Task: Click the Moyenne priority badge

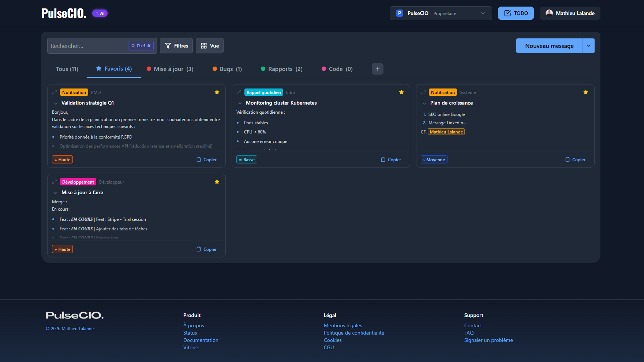Action: click(x=434, y=159)
